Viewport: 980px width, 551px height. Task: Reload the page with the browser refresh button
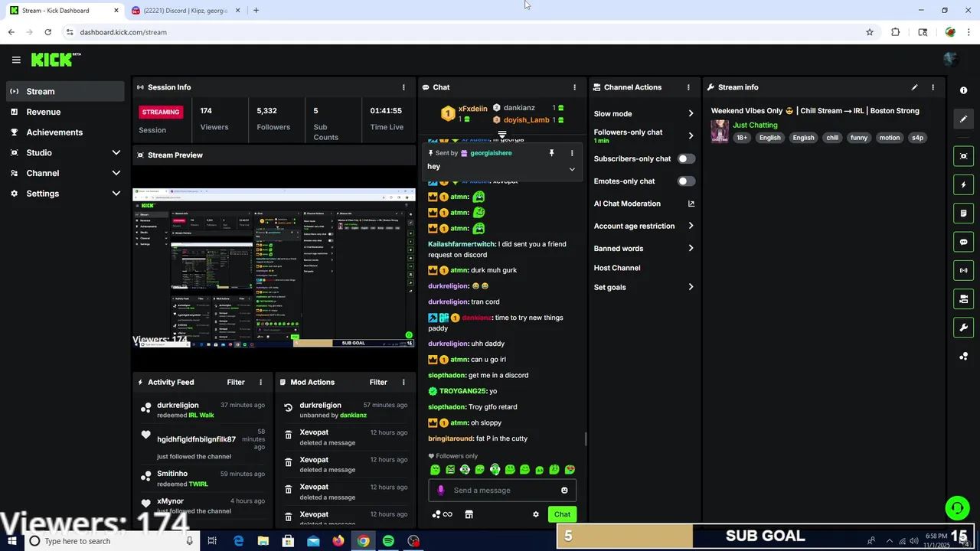coord(47,32)
